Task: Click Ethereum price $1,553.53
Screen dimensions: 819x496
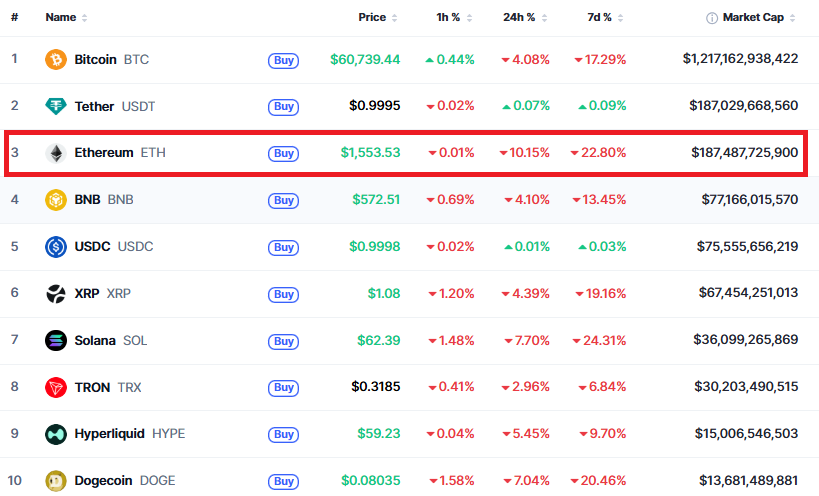Action: tap(370, 152)
